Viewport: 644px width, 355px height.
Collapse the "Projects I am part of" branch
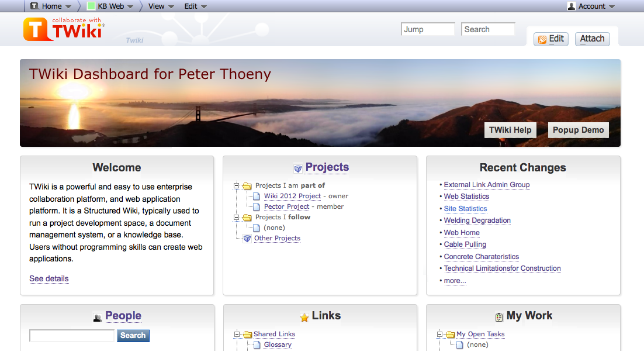[236, 185]
